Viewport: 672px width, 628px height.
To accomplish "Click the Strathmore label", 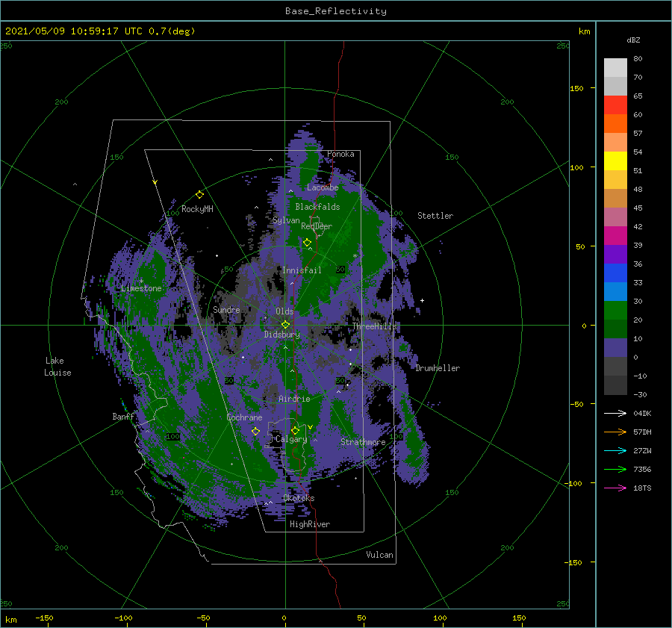I will (363, 442).
